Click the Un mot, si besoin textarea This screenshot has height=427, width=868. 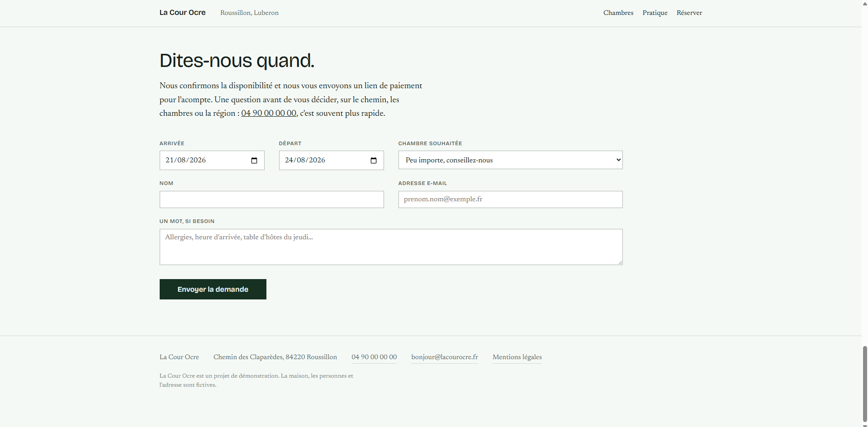coord(391,247)
